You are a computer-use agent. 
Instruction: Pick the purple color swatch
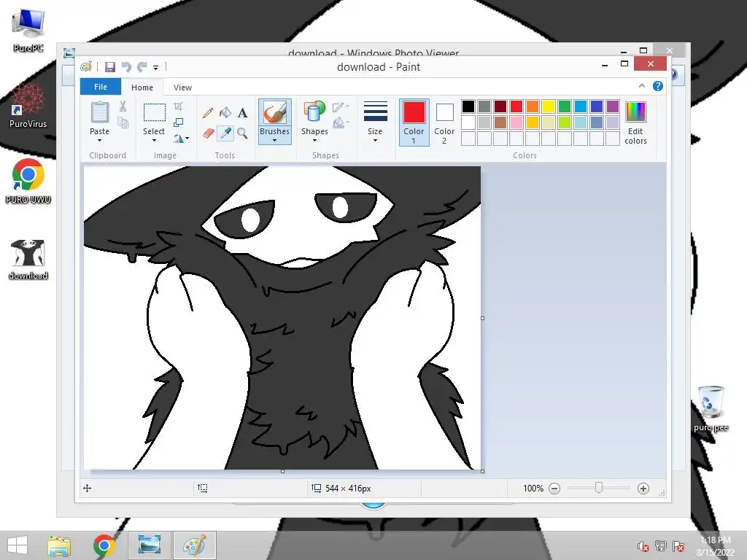pyautogui.click(x=613, y=106)
